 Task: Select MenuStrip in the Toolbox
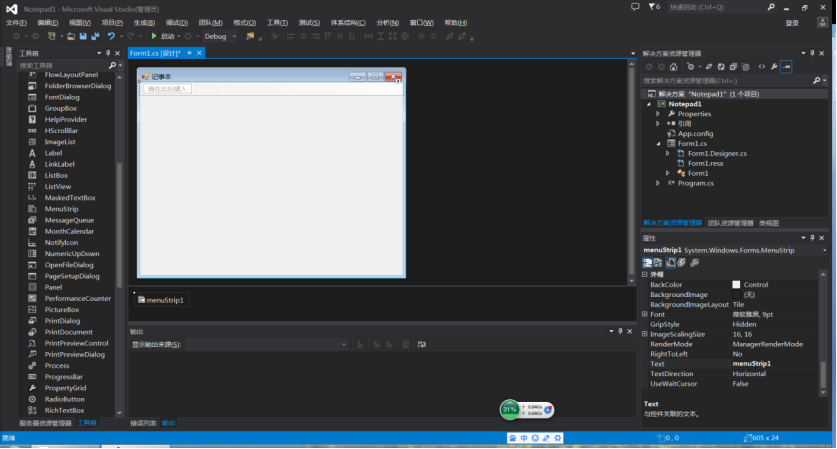tap(61, 209)
